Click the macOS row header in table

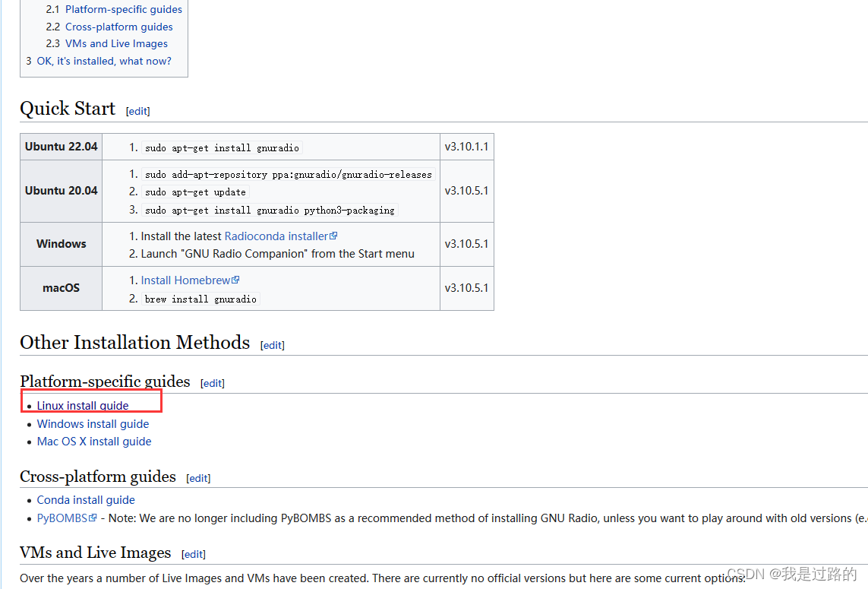(x=61, y=288)
